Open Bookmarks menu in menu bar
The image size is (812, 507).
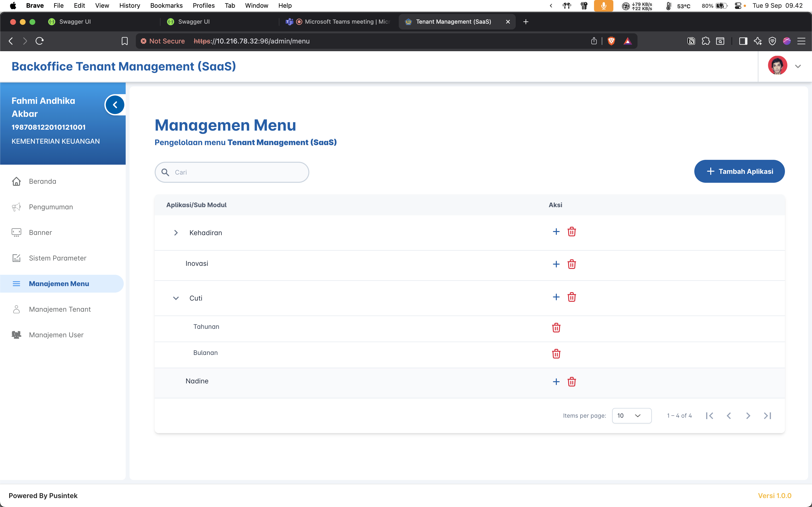[166, 5]
